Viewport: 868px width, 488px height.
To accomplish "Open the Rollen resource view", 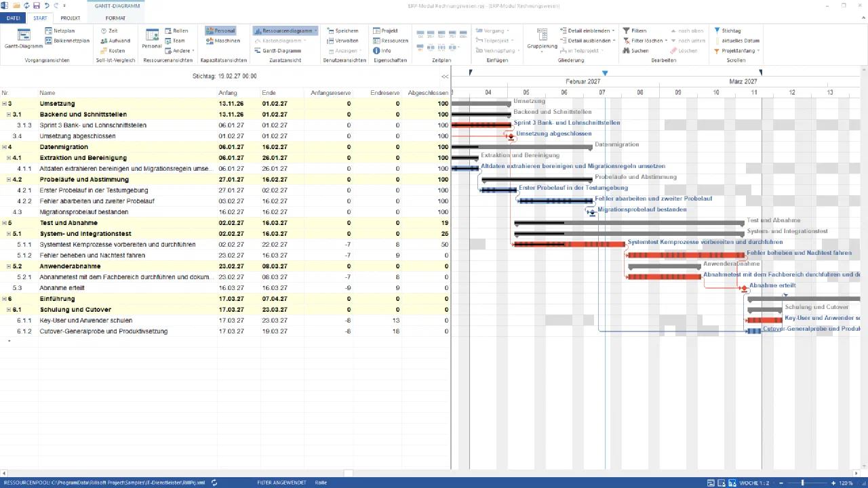I will 176,30.
